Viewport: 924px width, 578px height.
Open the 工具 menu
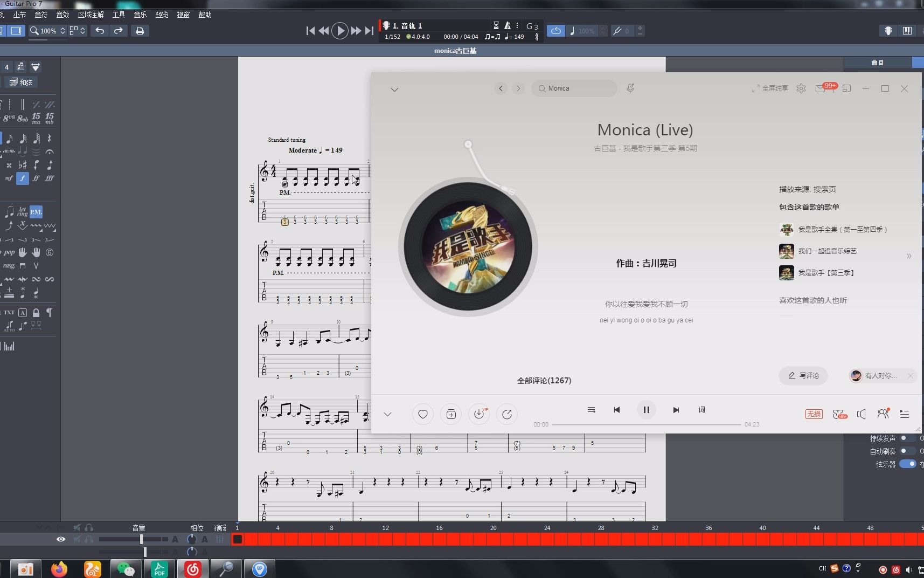coord(119,15)
